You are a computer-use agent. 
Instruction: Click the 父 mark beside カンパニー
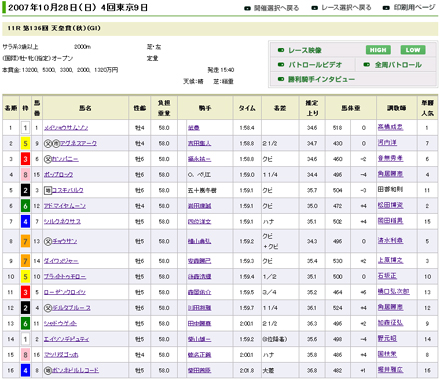point(48,159)
